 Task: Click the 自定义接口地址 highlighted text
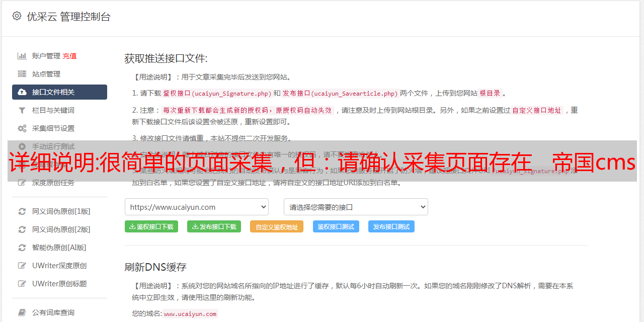537,110
